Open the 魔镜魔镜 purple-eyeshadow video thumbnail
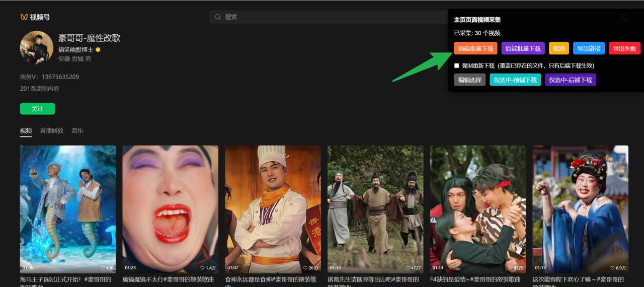Image resolution: width=644 pixels, height=287 pixels. (x=171, y=209)
